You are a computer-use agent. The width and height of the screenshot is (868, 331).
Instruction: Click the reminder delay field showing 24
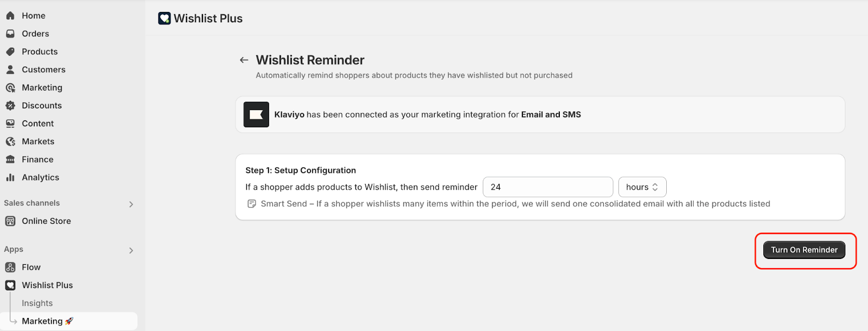pyautogui.click(x=548, y=187)
